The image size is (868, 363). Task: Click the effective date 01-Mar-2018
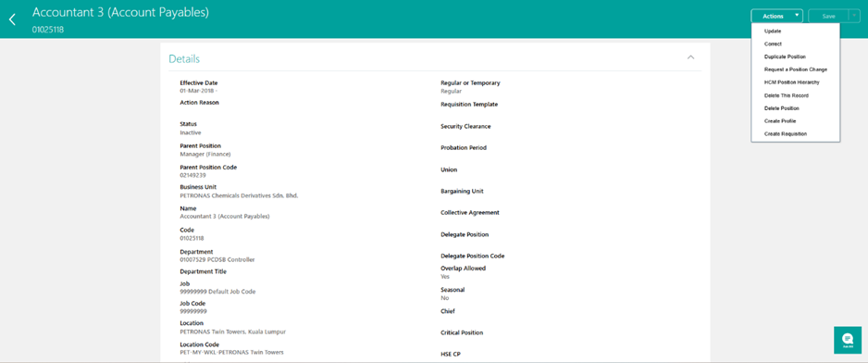[x=196, y=90]
